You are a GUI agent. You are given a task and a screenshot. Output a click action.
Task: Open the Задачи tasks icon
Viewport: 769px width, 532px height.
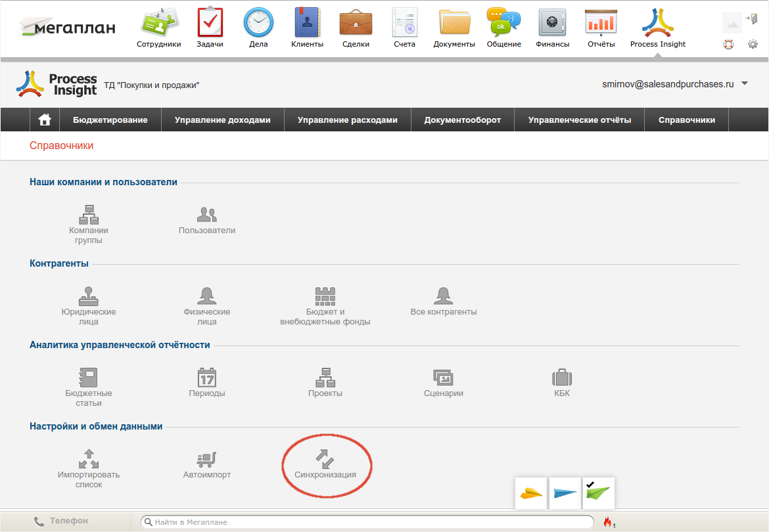(210, 22)
